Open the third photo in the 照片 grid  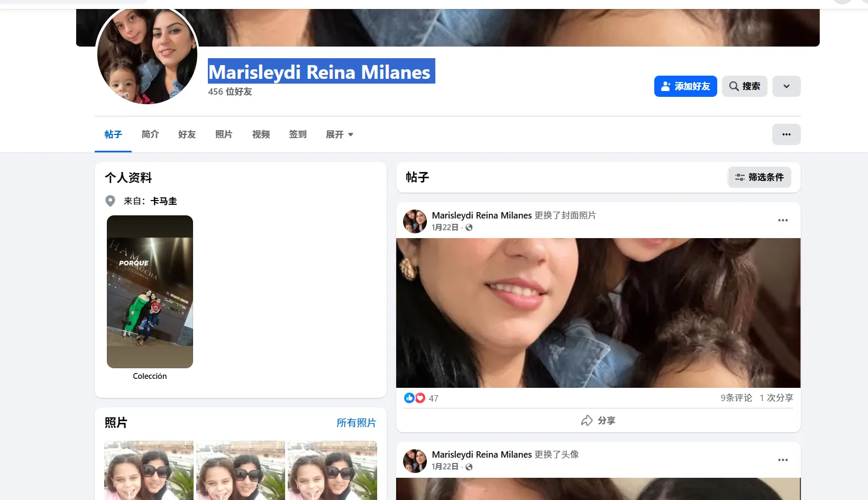[x=332, y=470]
